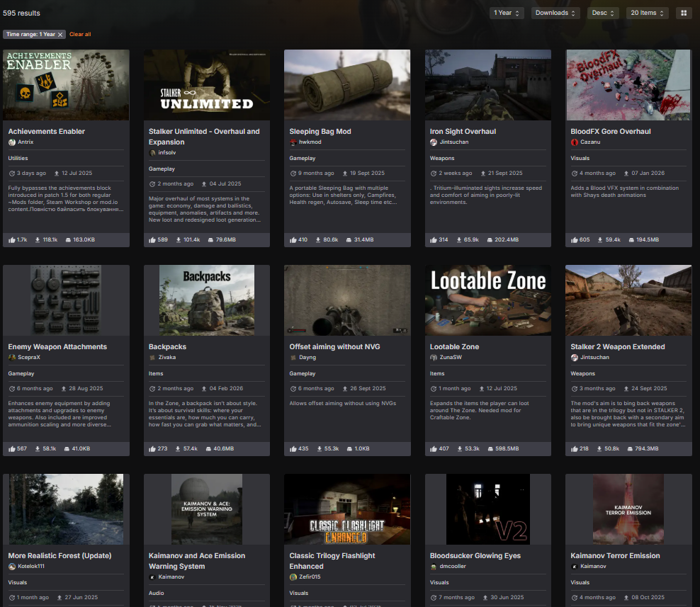The image size is (700, 607).
Task: Click the thumbs-up icon on Achievements Enabler
Action: click(x=11, y=240)
